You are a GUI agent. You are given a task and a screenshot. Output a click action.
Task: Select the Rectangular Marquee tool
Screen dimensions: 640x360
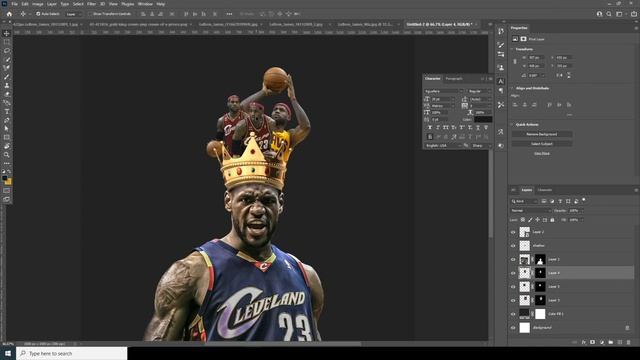7,42
